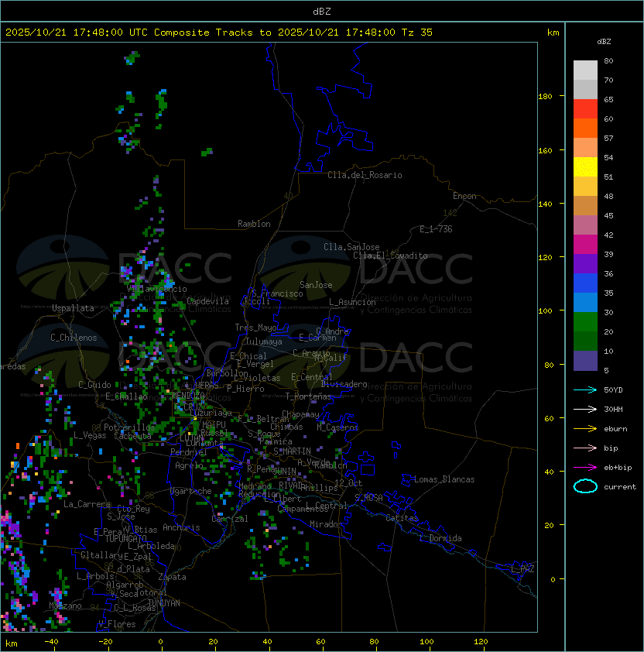Click the 'Tres_Mayo' map label
Viewport: 644px width, 652px height.
pyautogui.click(x=255, y=328)
